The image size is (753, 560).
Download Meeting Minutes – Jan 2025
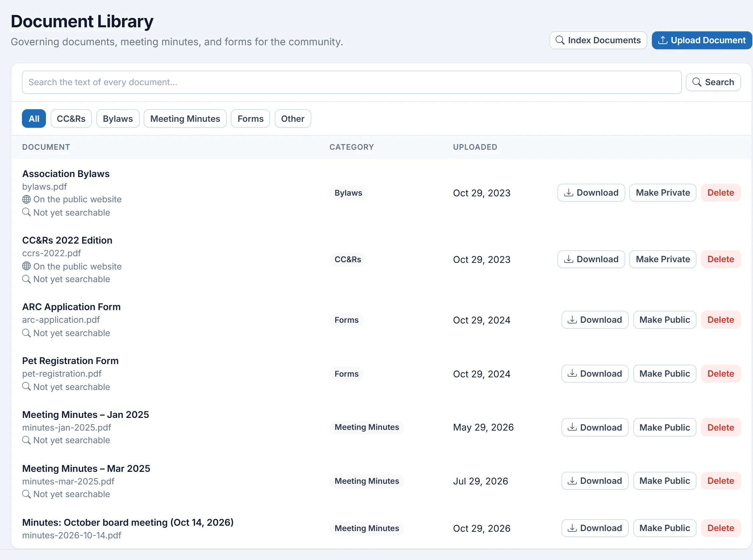click(595, 428)
